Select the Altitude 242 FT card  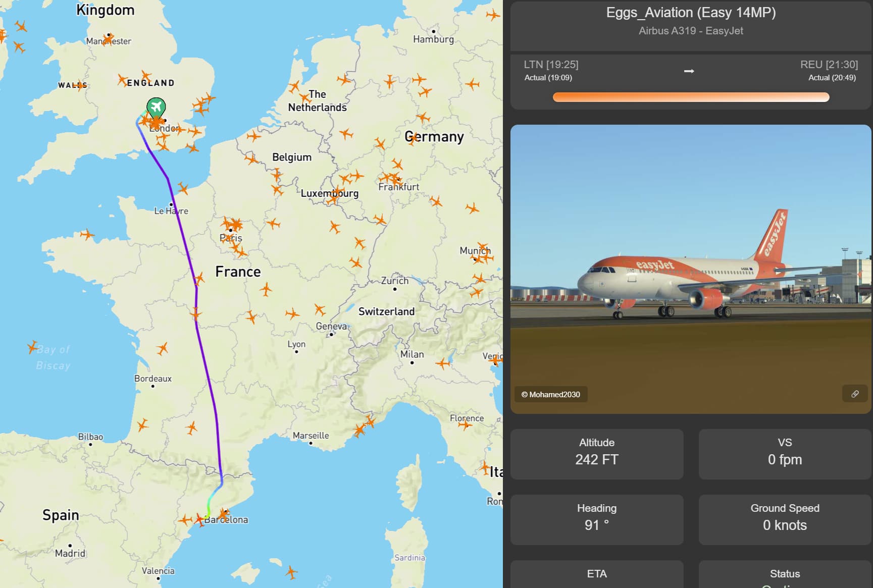(x=597, y=454)
